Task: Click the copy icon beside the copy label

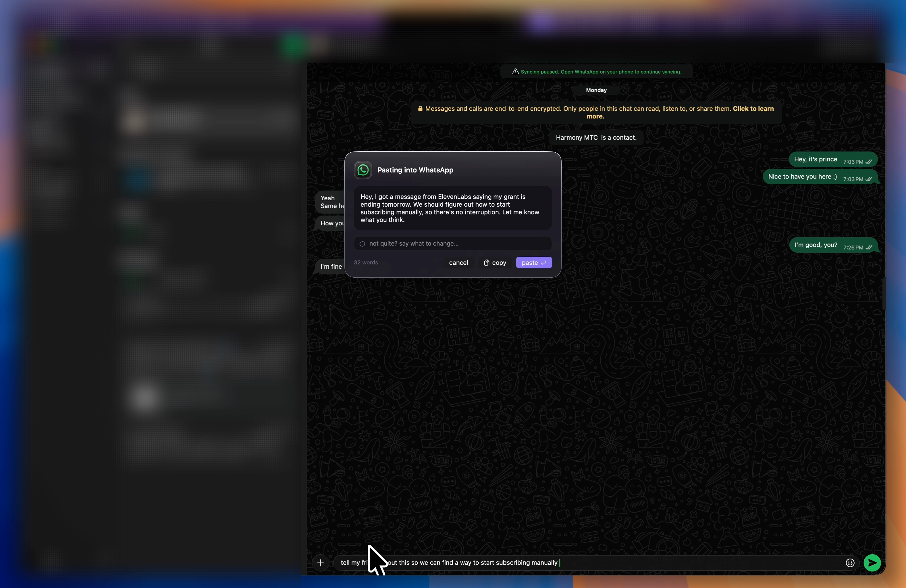Action: [x=486, y=262]
